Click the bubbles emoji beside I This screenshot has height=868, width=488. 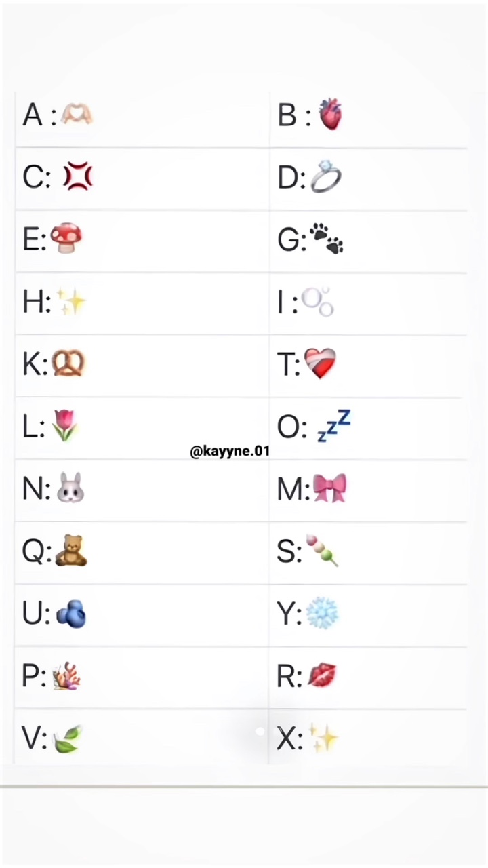point(317,302)
